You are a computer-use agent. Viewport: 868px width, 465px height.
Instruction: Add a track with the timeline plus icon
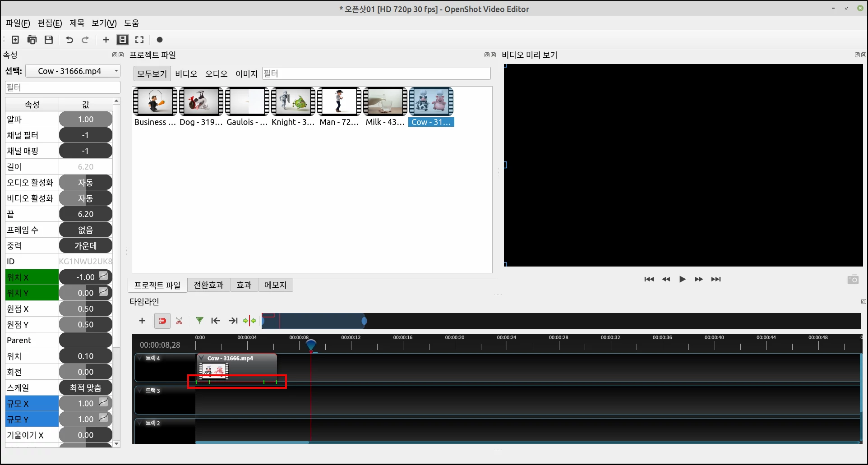(x=142, y=321)
